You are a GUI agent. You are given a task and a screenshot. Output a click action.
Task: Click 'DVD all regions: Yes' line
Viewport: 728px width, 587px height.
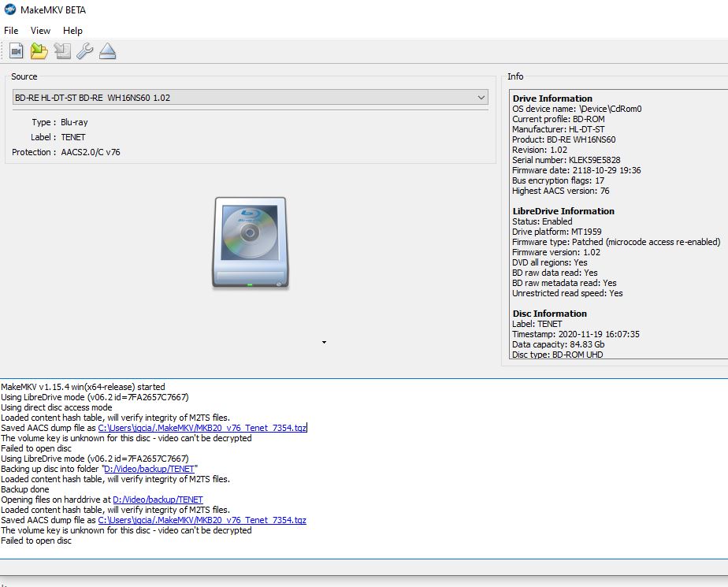click(x=550, y=262)
